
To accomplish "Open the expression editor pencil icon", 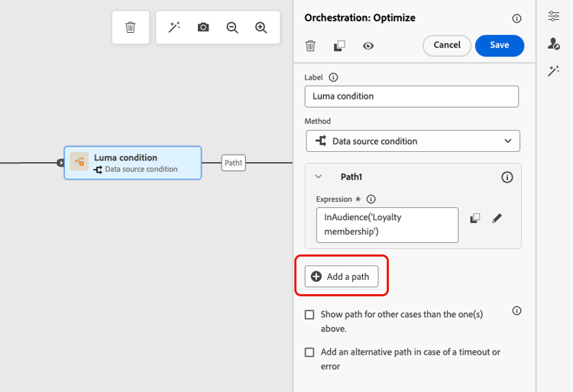I will pos(497,219).
